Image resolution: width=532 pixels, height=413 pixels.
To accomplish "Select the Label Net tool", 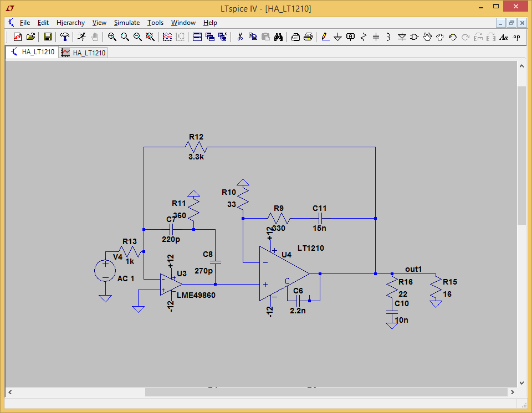I will coord(350,37).
